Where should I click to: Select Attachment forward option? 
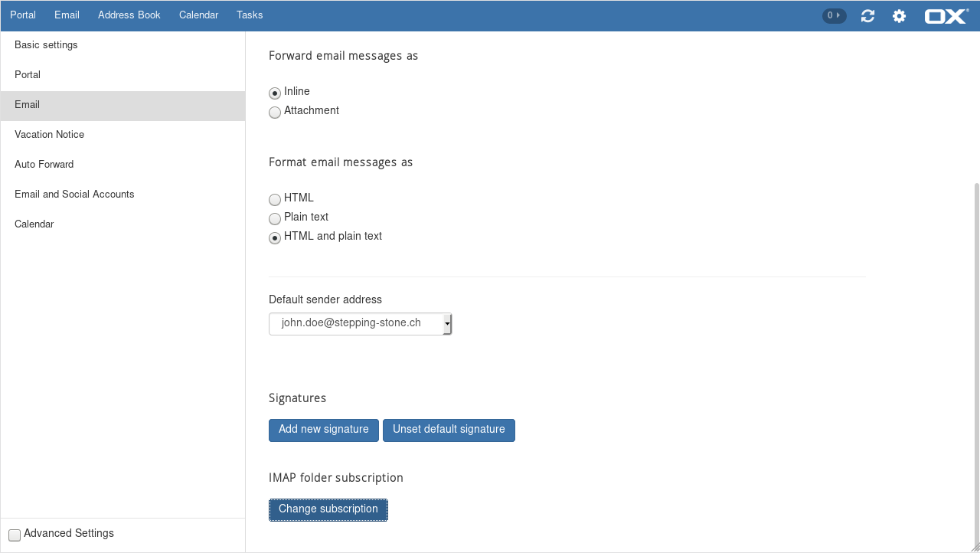[x=275, y=113]
